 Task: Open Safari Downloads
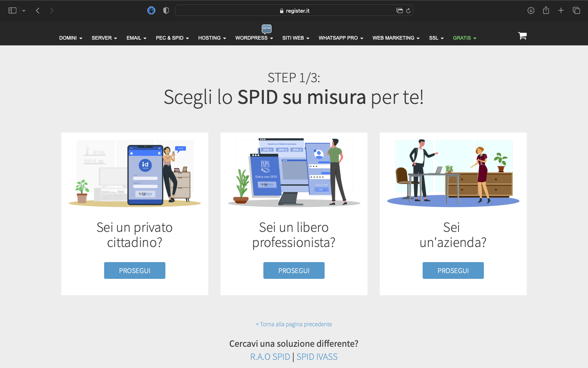point(531,10)
